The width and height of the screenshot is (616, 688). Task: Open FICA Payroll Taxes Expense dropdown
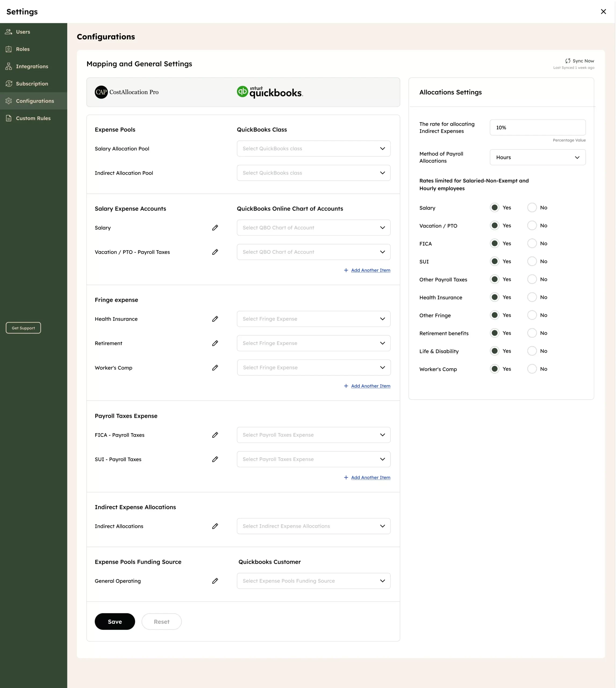(x=313, y=435)
